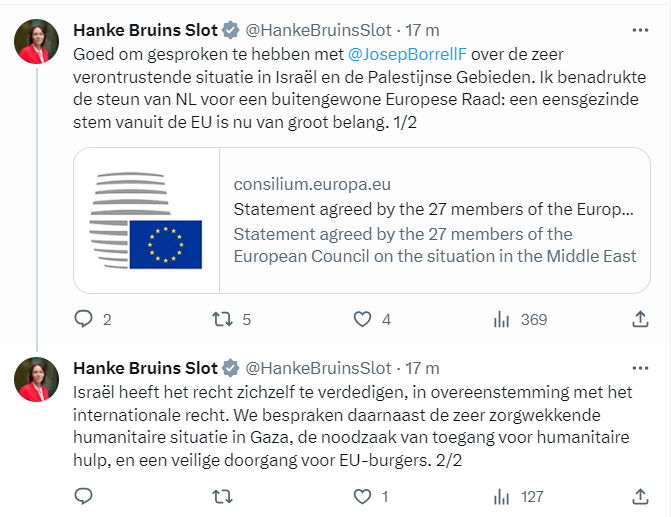The image size is (671, 517).
Task: Like the first tweet with 4 likes
Action: [x=364, y=320]
